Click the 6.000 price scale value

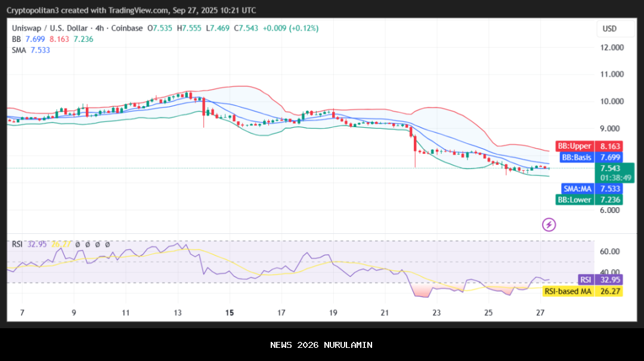(x=613, y=210)
